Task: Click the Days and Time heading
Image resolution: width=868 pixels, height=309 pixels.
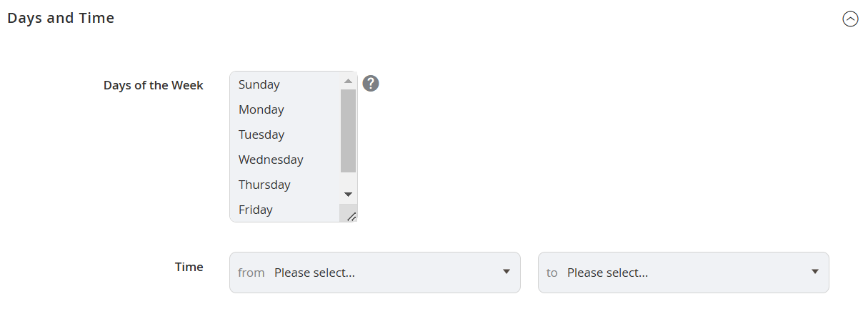Action: pyautogui.click(x=61, y=19)
